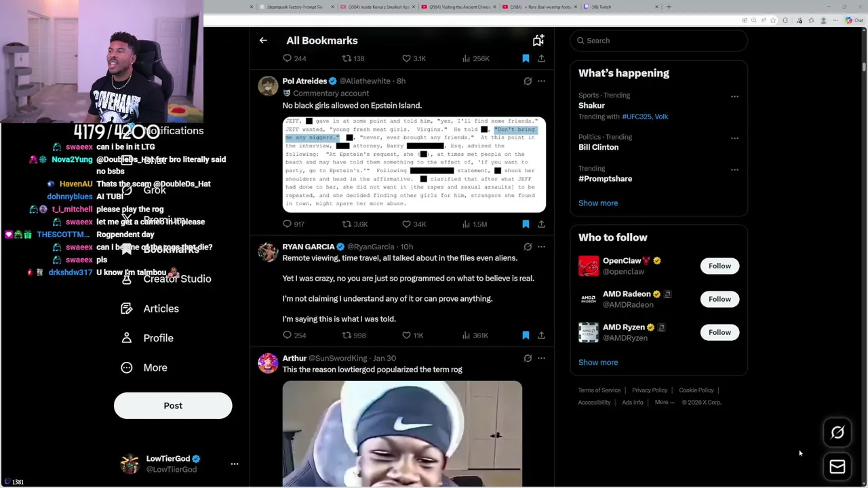
Task: Open the clear-all-bookmarks icon in header
Action: coord(538,41)
